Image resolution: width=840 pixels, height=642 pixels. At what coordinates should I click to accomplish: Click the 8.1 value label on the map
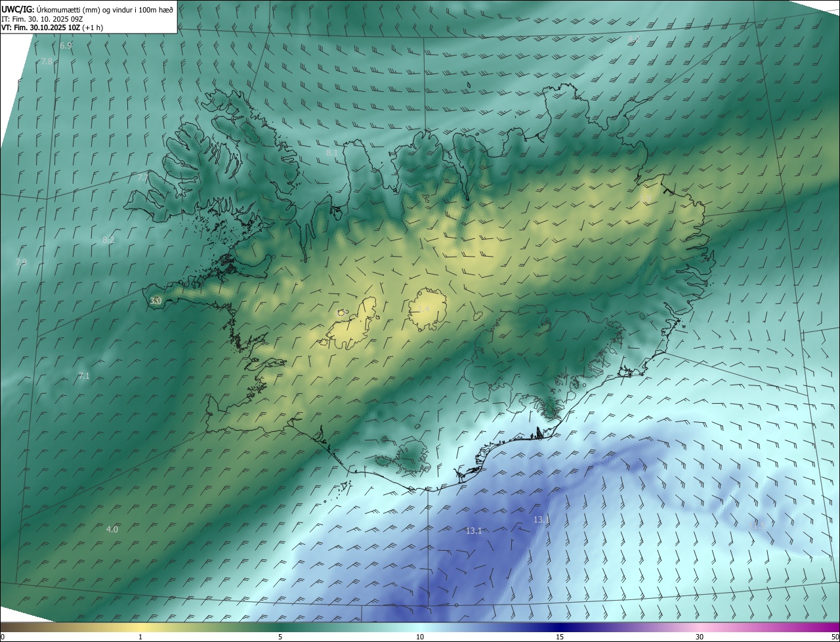(x=332, y=153)
